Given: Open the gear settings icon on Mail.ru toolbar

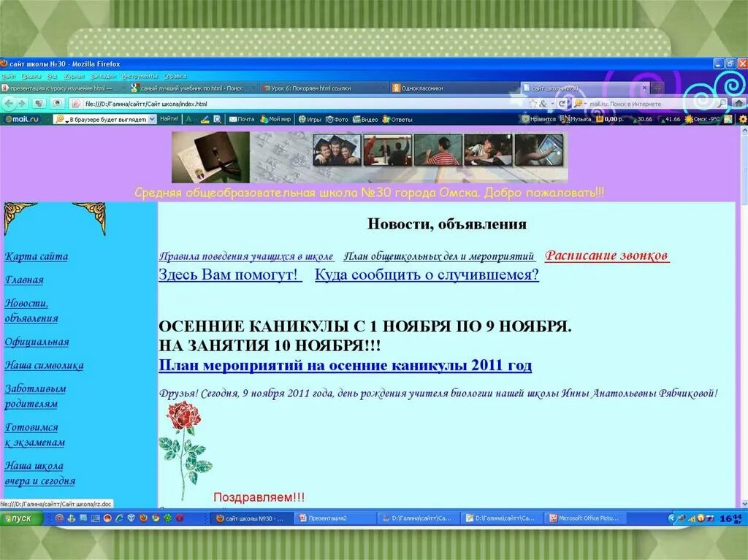Looking at the screenshot, I should coord(742,119).
